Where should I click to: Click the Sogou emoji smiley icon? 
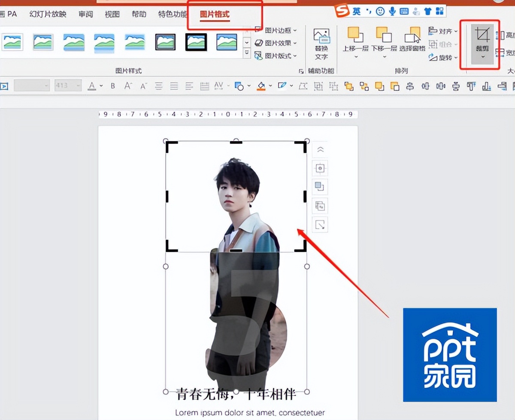click(x=380, y=12)
